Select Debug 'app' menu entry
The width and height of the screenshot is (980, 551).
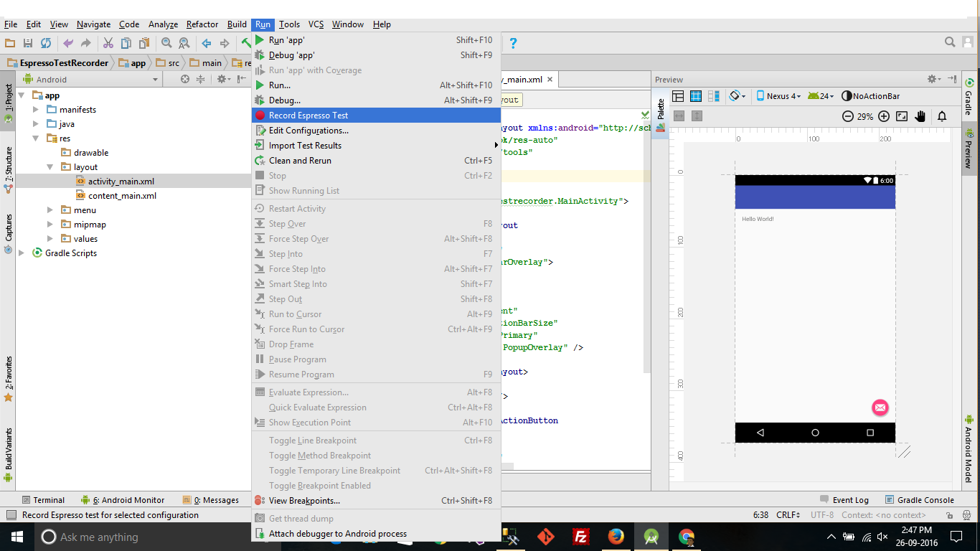coord(376,55)
